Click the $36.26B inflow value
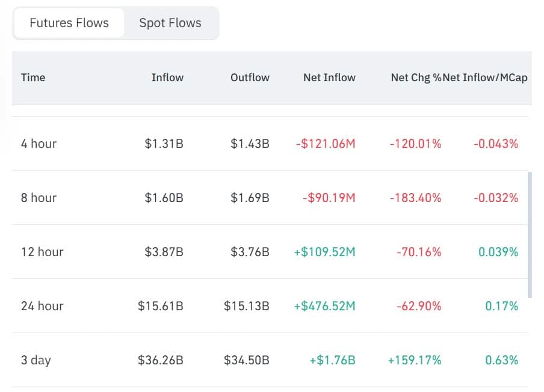This screenshot has height=392, width=544. point(161,360)
